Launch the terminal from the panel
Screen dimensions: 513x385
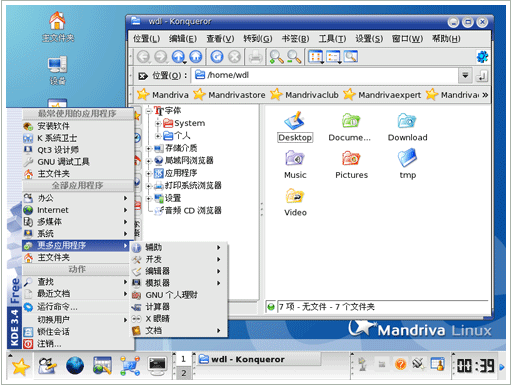157,365
